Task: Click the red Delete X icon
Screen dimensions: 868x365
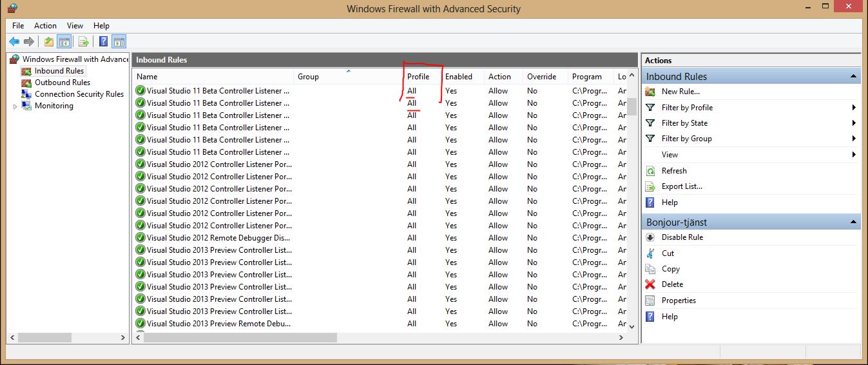Action: [x=650, y=284]
